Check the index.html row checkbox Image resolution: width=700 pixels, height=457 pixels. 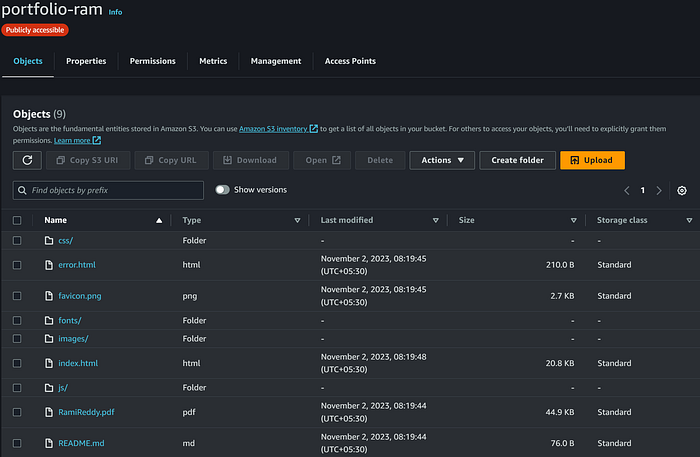tap(17, 363)
